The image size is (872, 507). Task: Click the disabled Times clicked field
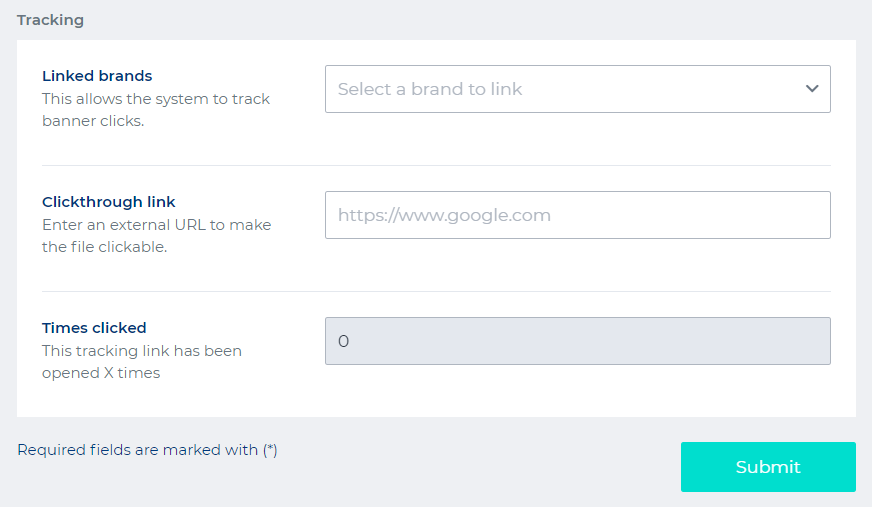click(x=577, y=341)
